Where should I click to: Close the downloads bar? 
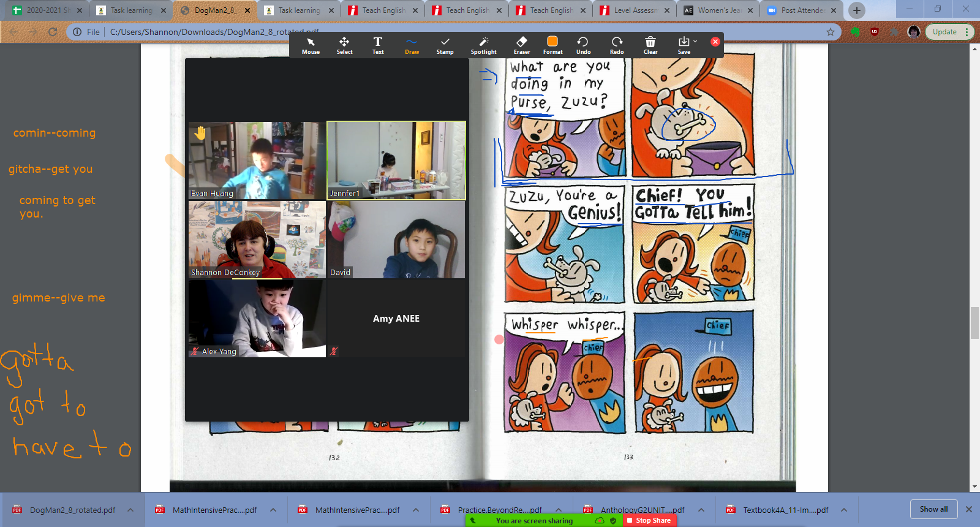969,509
